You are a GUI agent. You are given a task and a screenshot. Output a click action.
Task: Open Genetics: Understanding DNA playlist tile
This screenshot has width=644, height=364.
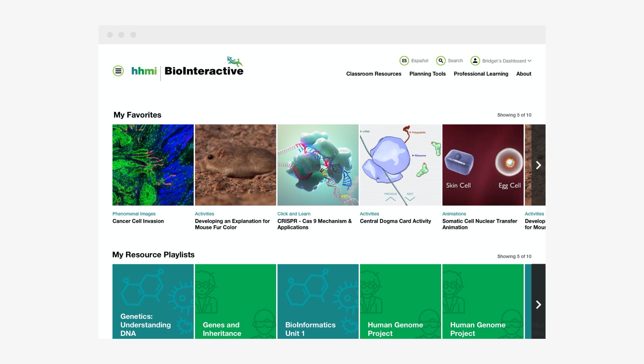(153, 301)
